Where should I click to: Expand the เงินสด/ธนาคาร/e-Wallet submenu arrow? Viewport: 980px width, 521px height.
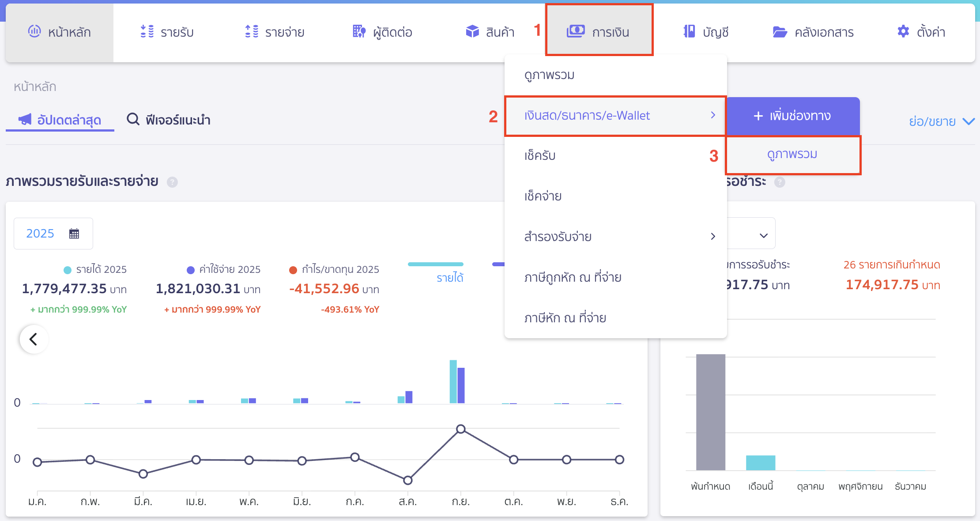[712, 115]
